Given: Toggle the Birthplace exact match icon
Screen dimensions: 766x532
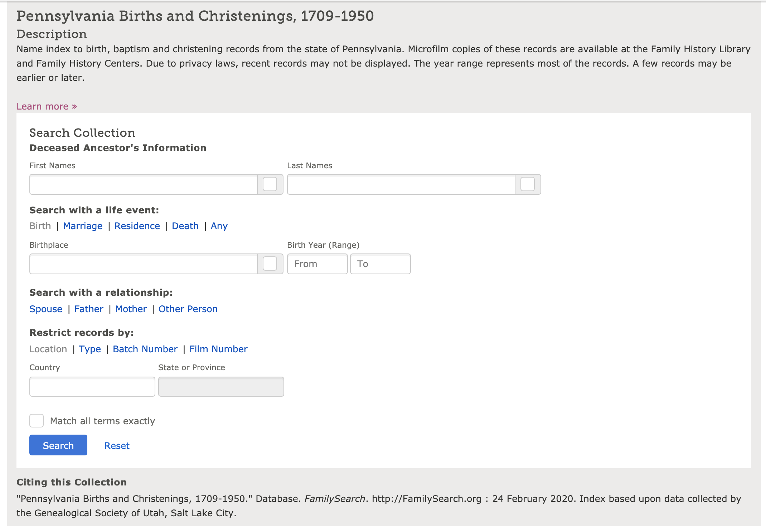Looking at the screenshot, I should (x=270, y=263).
